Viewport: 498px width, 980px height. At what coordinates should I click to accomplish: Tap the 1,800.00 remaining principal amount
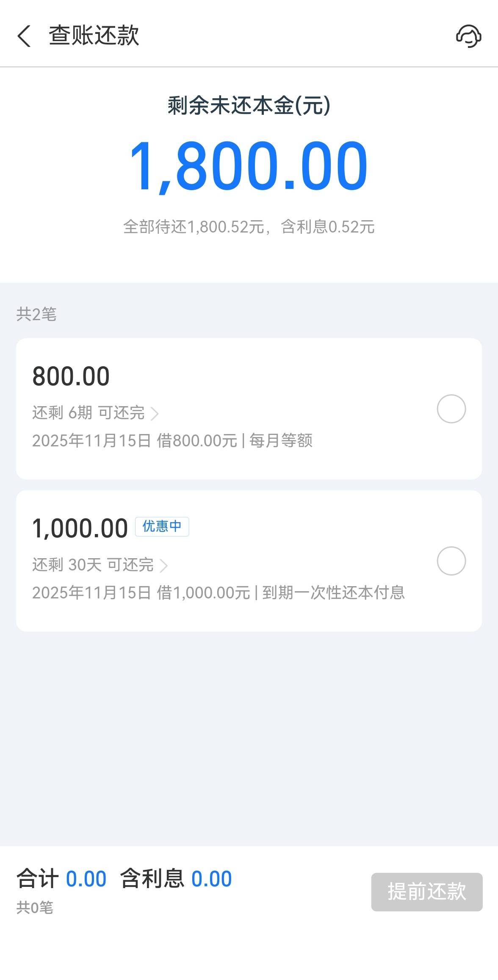point(249,166)
